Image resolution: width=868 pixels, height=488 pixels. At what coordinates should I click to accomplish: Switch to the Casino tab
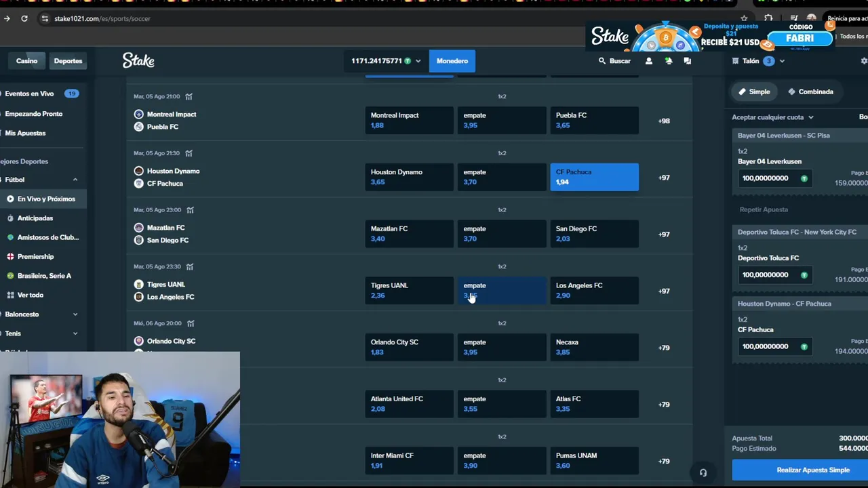point(27,61)
